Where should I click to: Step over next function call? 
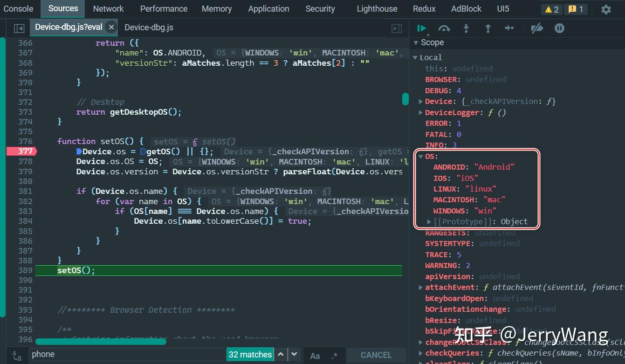[444, 28]
